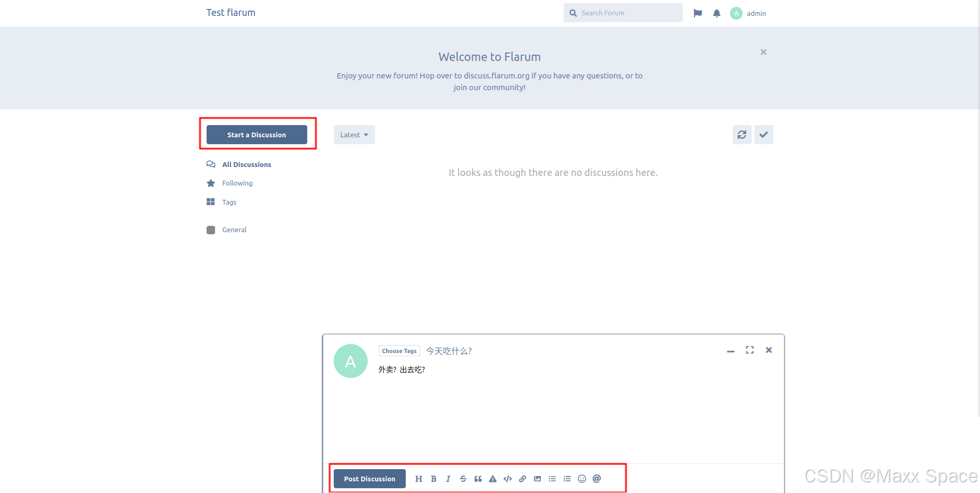Open notifications with the bell icon

click(x=716, y=13)
